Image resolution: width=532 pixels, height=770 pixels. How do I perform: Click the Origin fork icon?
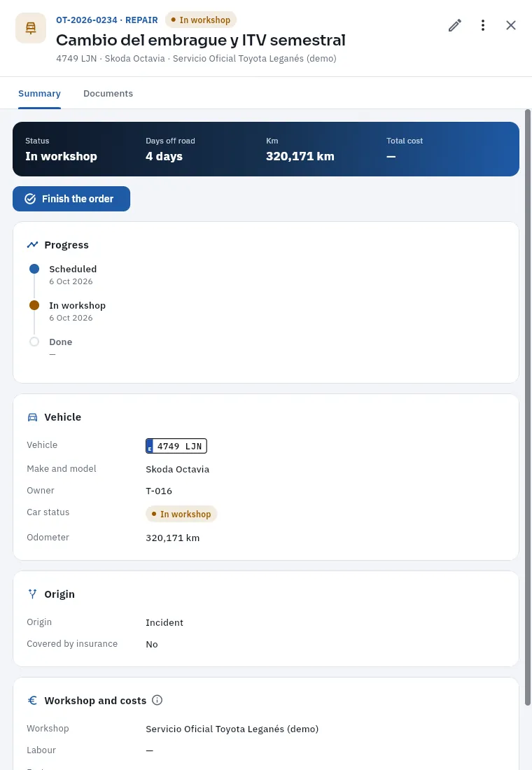click(32, 594)
